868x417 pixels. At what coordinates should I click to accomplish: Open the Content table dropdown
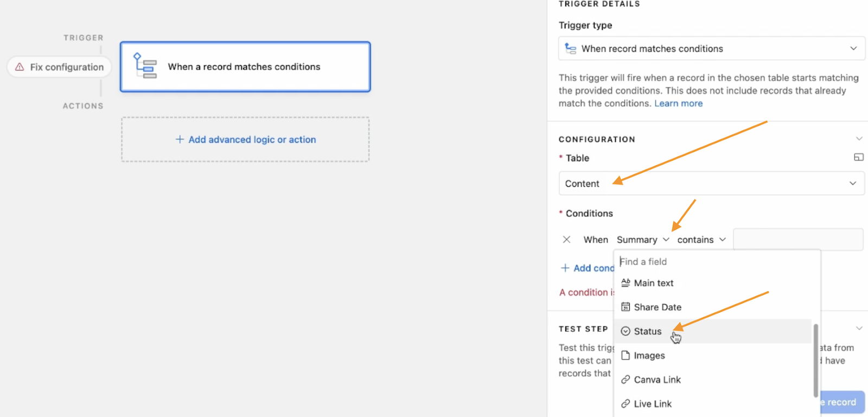pos(711,184)
